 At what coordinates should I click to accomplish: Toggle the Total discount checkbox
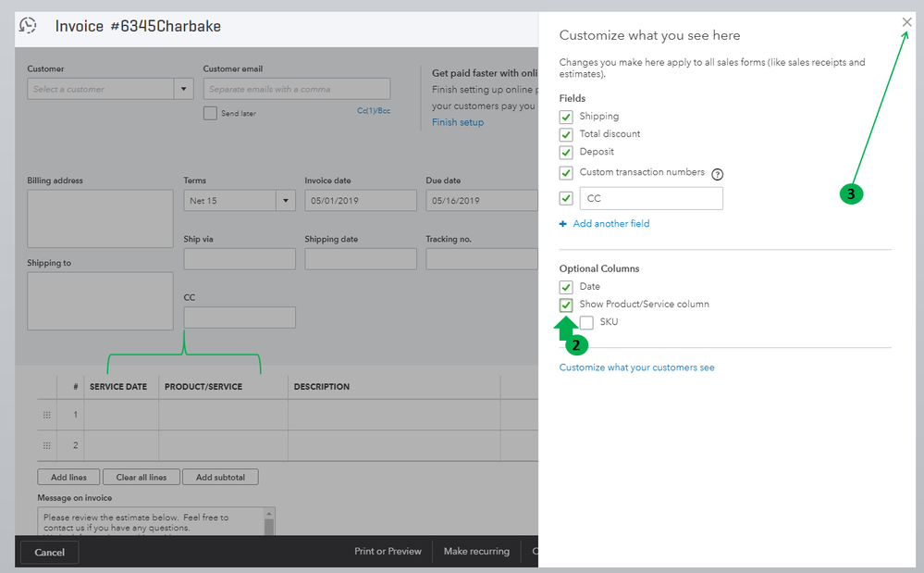click(x=566, y=134)
